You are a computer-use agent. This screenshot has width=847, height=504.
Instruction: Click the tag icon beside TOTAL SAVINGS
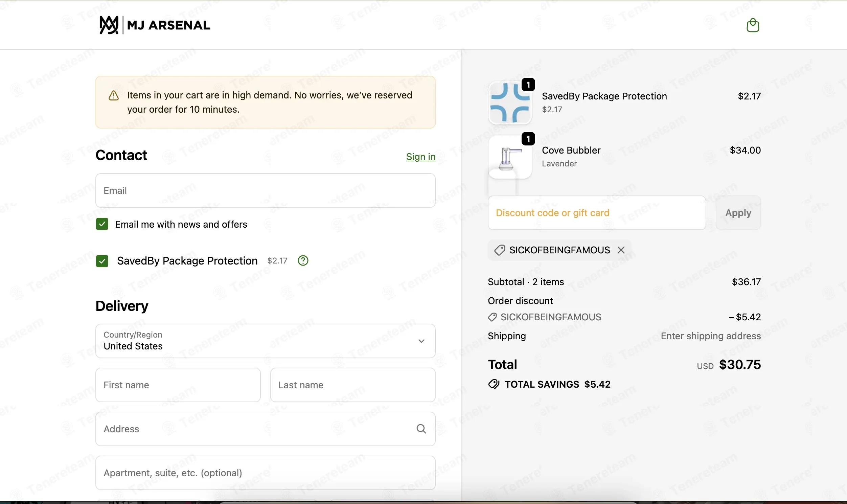point(494,384)
